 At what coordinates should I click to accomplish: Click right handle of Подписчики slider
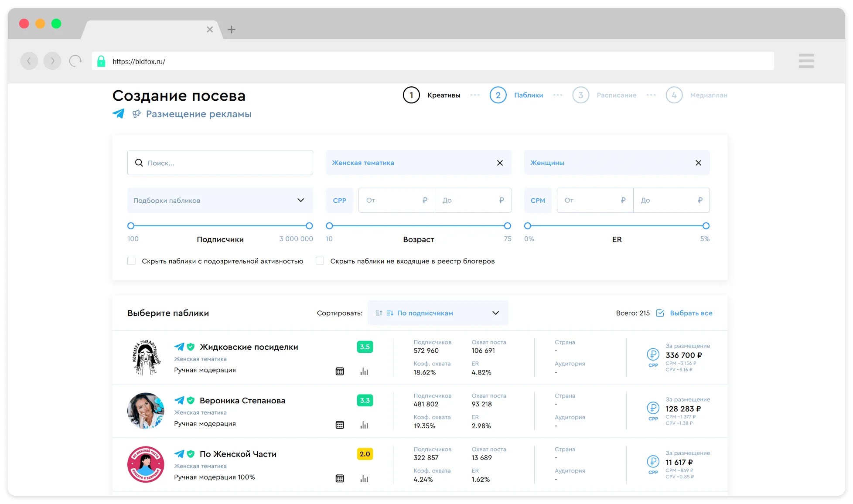(x=309, y=226)
